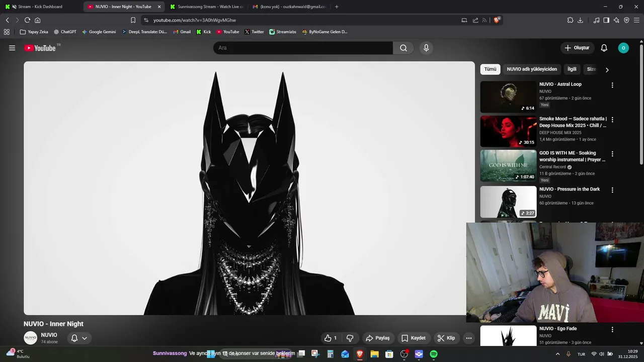644x362 pixels.
Task: Open Spotify from the taskbar
Action: point(434,354)
